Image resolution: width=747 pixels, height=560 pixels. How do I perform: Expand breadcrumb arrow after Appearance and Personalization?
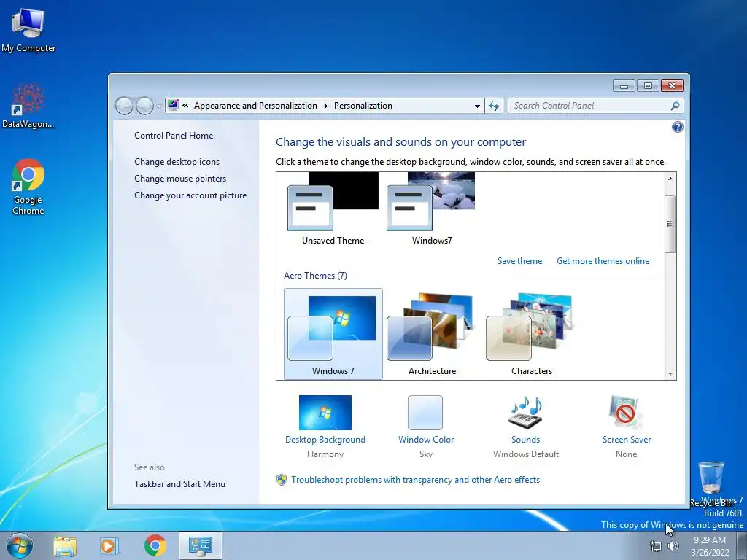point(326,106)
